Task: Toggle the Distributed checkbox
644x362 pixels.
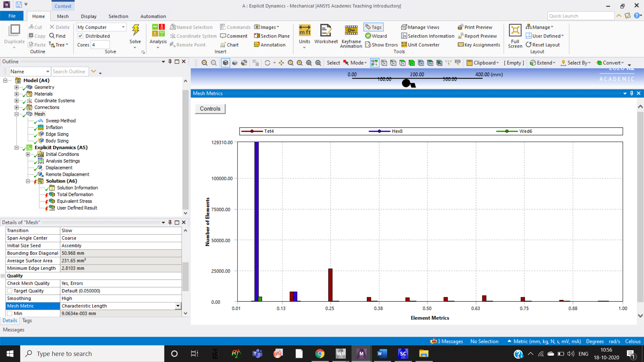Action: tap(80, 36)
